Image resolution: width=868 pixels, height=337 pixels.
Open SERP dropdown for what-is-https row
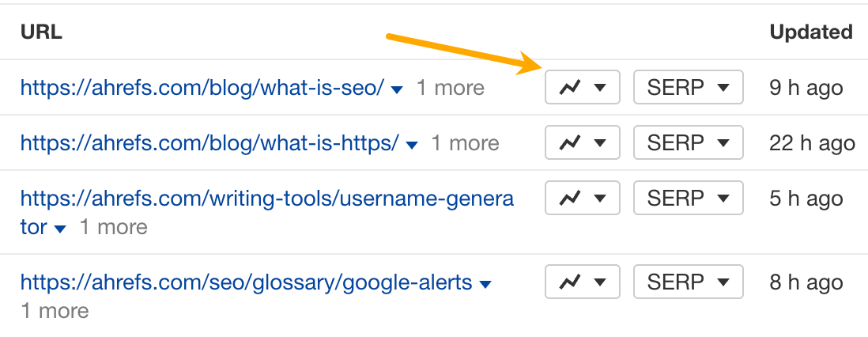tap(688, 143)
